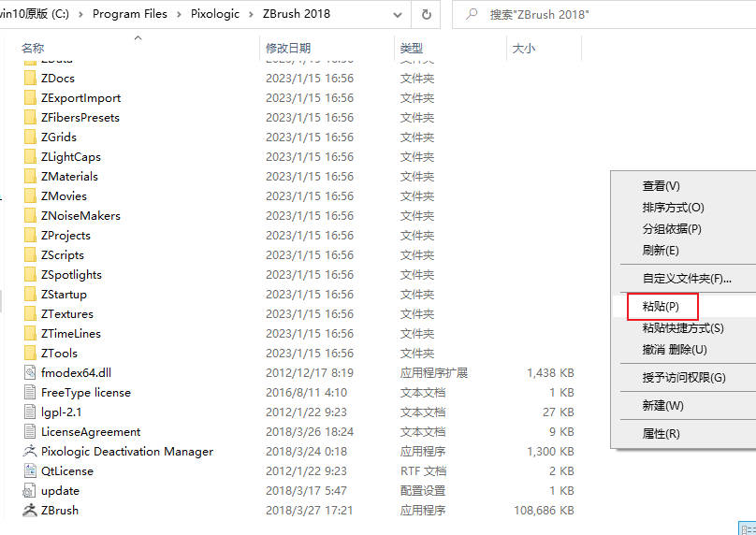The height and width of the screenshot is (535, 756).
Task: Expand the chevron after Pixologic
Action: coord(251,14)
